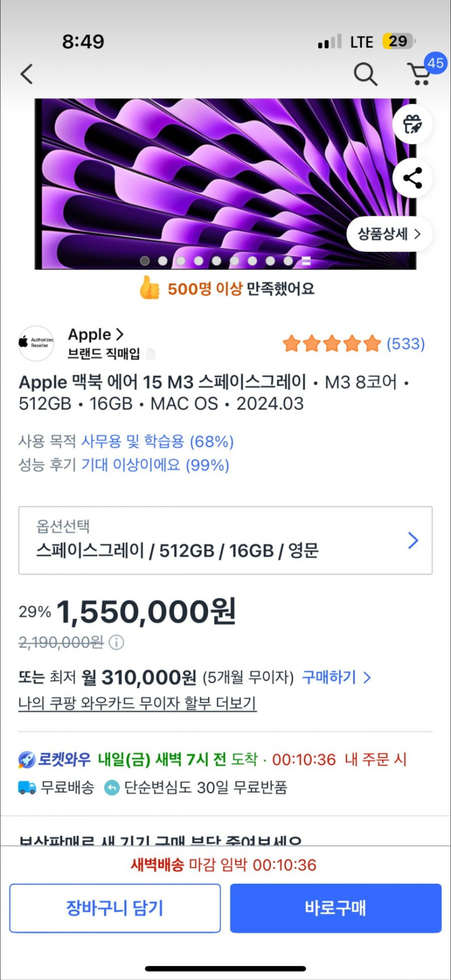Open 상품상세 product details
451x980 pixels.
389,234
